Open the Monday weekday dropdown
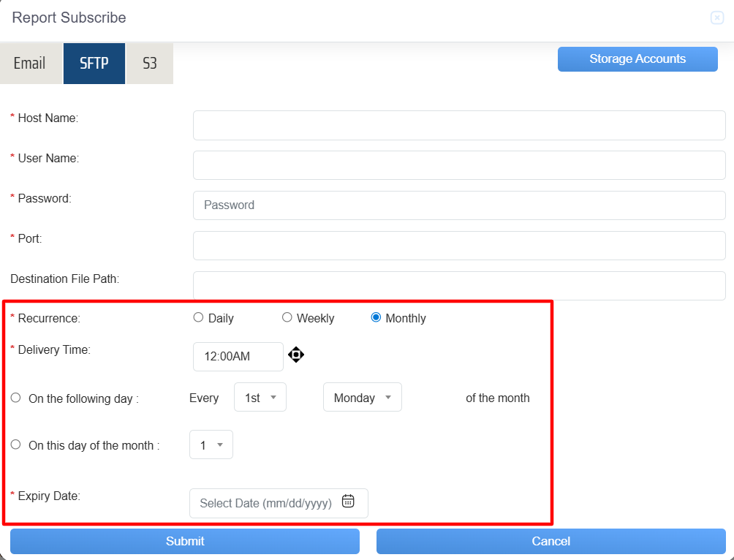Viewport: 734px width, 560px height. click(x=363, y=398)
